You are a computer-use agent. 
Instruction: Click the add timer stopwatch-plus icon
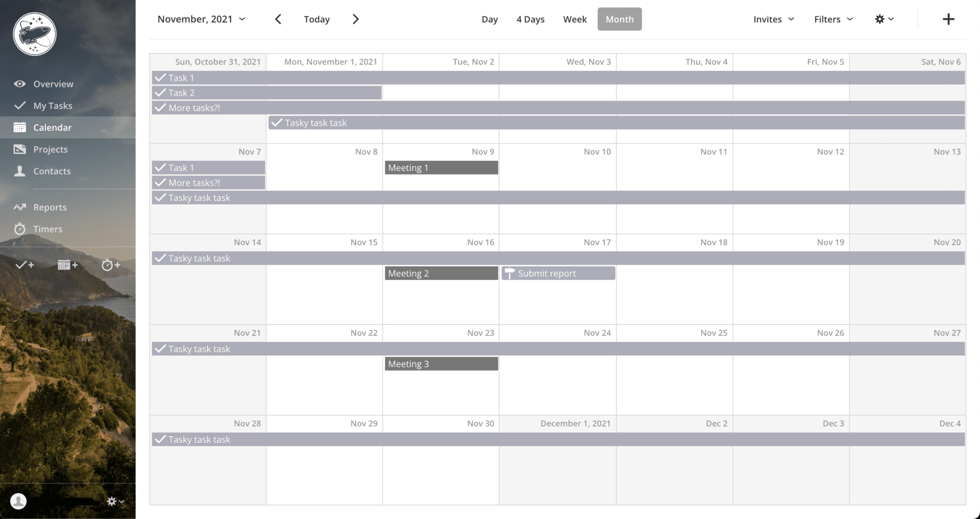click(111, 265)
